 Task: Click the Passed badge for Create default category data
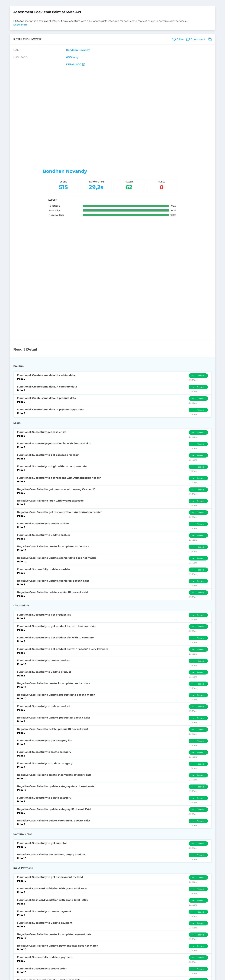click(x=198, y=387)
